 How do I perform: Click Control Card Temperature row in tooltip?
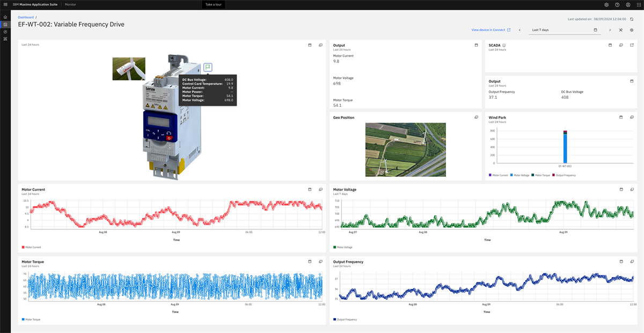point(208,84)
